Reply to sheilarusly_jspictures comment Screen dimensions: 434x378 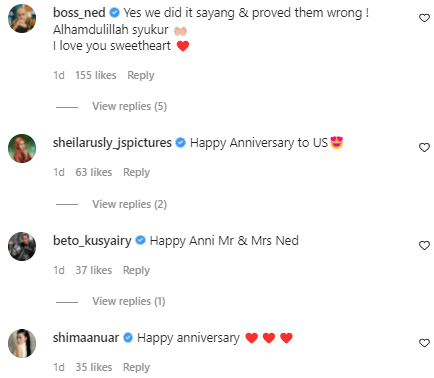pos(136,172)
